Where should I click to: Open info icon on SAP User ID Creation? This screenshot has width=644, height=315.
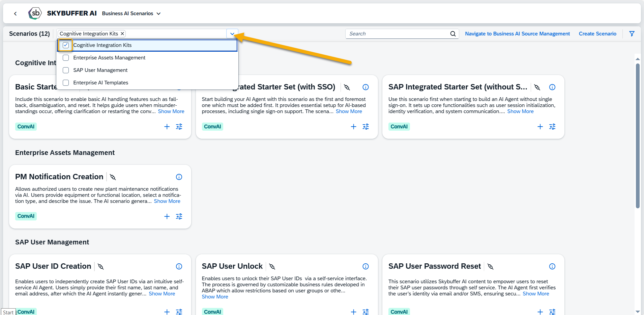click(179, 266)
